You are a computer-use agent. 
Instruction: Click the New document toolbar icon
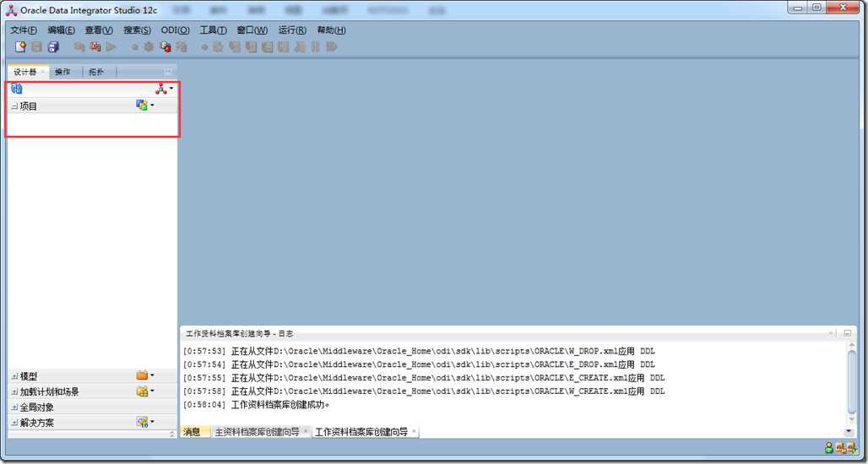[x=20, y=47]
